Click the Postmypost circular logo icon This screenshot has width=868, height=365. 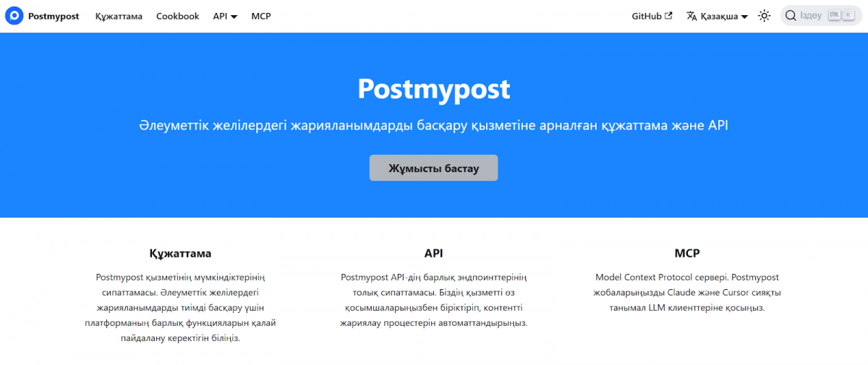(x=14, y=16)
